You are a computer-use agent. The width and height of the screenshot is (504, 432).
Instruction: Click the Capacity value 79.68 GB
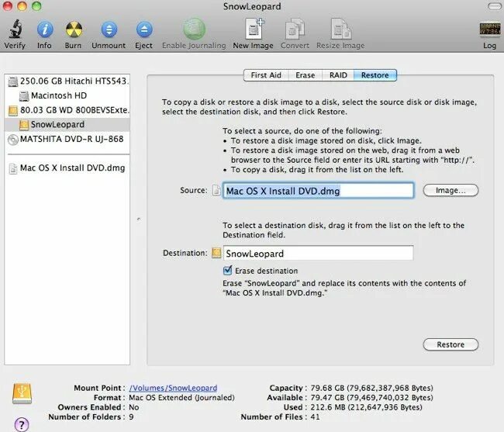coord(371,388)
